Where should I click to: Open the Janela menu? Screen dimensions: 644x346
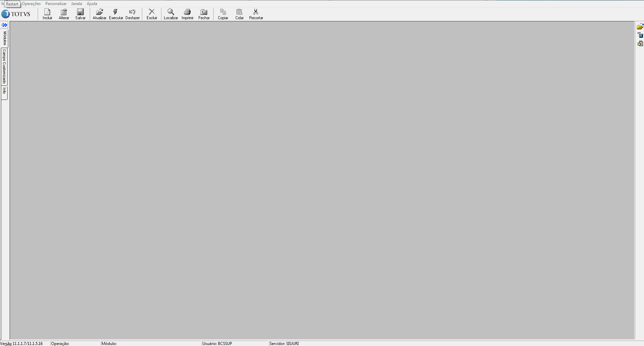[77, 4]
